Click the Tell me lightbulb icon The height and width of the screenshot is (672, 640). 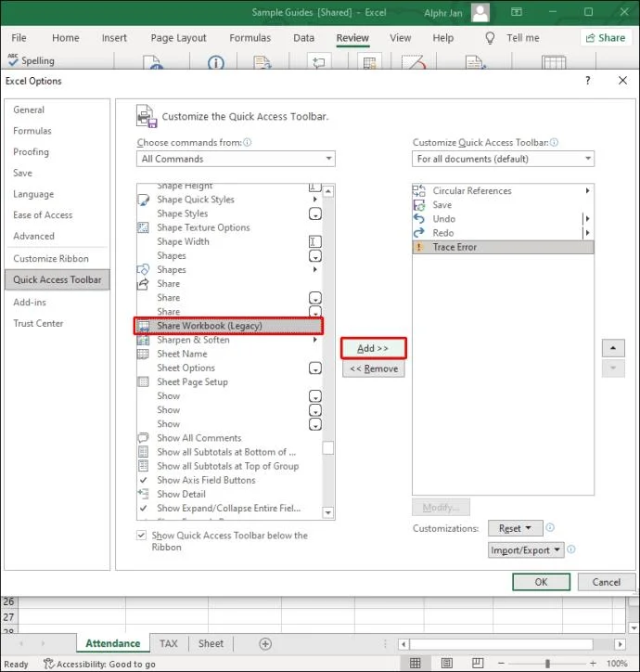[x=490, y=38]
